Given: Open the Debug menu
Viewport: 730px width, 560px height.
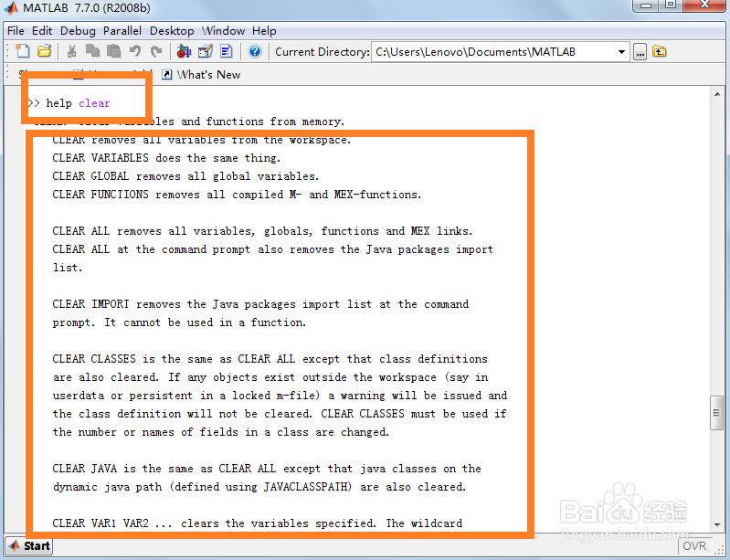Looking at the screenshot, I should (x=78, y=31).
